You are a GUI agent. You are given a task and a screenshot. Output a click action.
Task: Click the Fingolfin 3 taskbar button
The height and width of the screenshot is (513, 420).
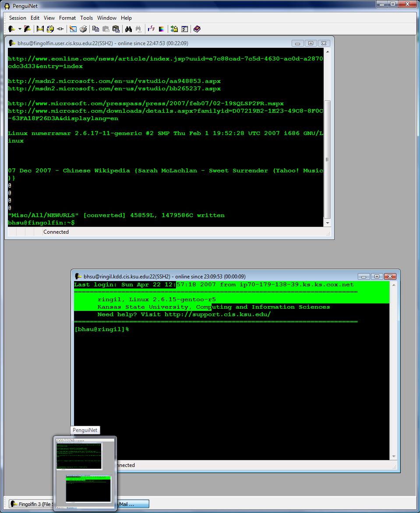tap(31, 504)
